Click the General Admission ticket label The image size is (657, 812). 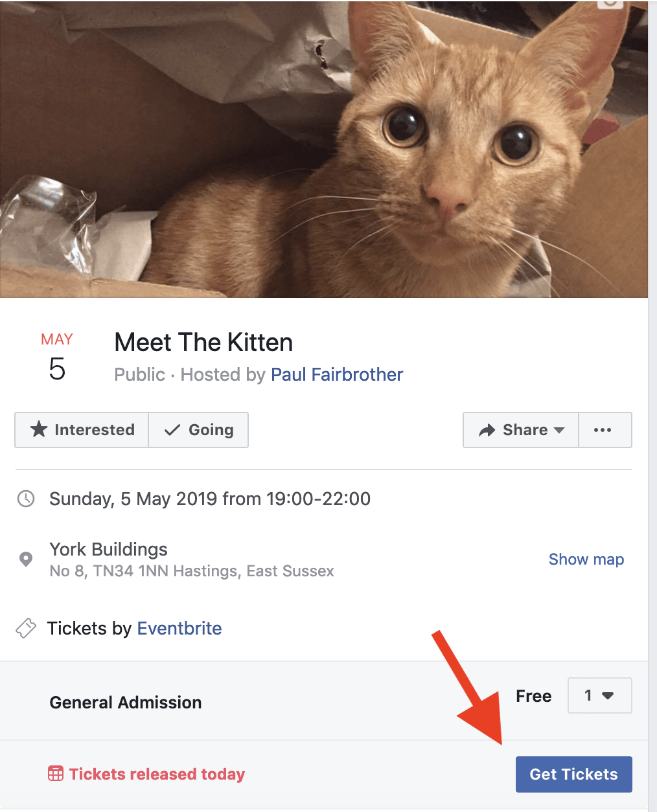[126, 703]
